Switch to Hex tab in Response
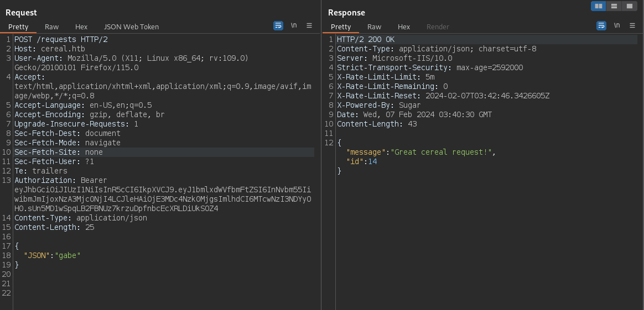644x310 pixels. 404,27
